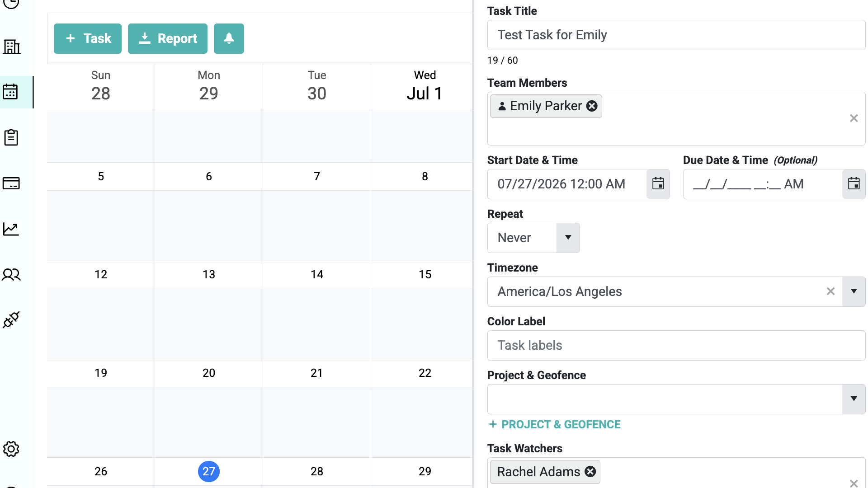Remove Emily Parker from Team Members
This screenshot has width=868, height=488.
[592, 106]
